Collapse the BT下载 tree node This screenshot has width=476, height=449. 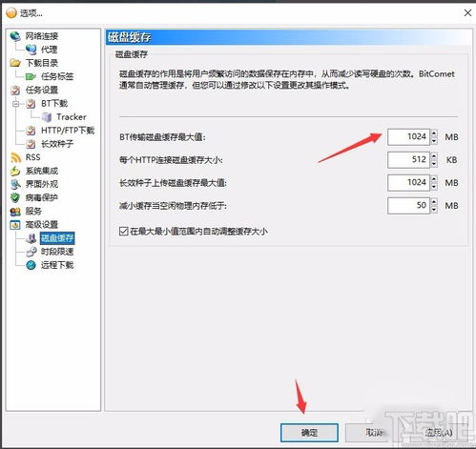[x=16, y=104]
